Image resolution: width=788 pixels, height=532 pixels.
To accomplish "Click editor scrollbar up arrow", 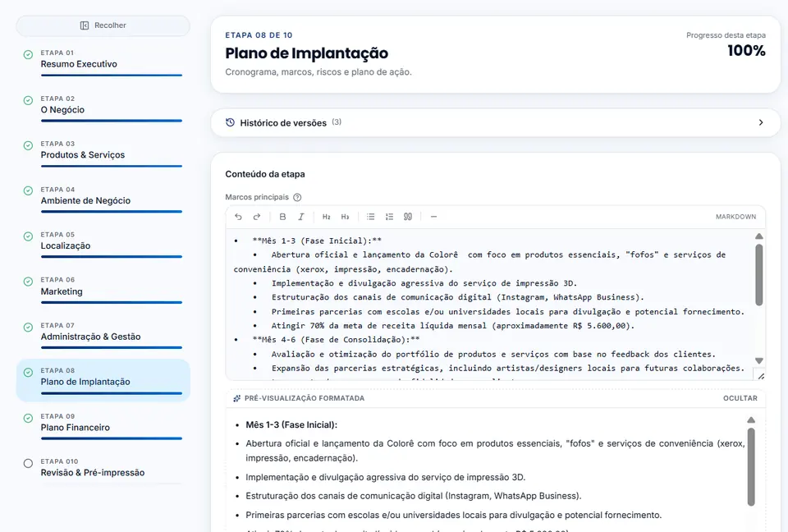I will [758, 236].
